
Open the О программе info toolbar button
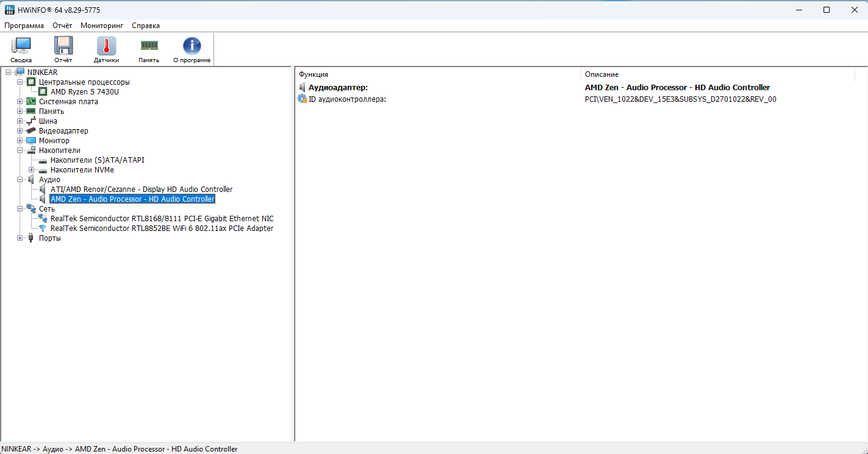pos(192,49)
